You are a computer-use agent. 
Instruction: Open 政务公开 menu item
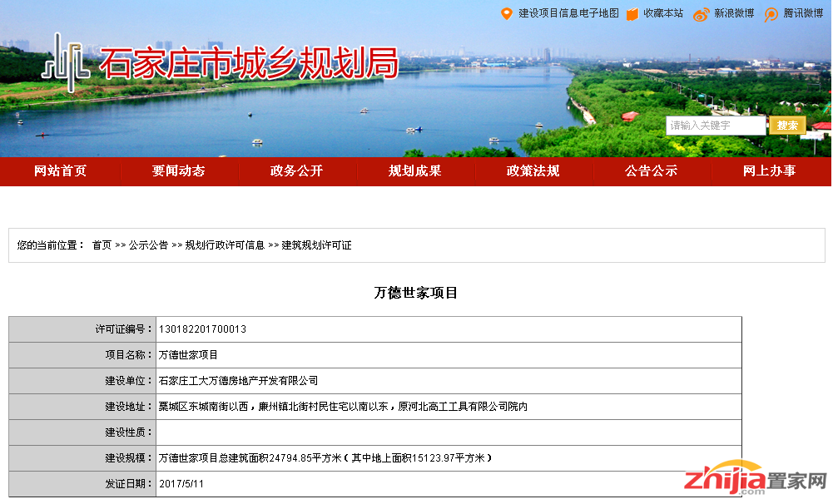tap(296, 171)
